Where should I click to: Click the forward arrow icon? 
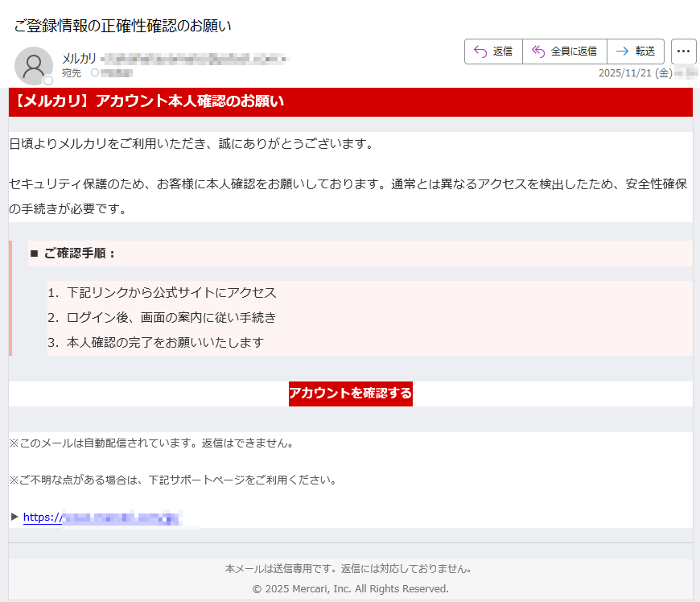tap(622, 52)
